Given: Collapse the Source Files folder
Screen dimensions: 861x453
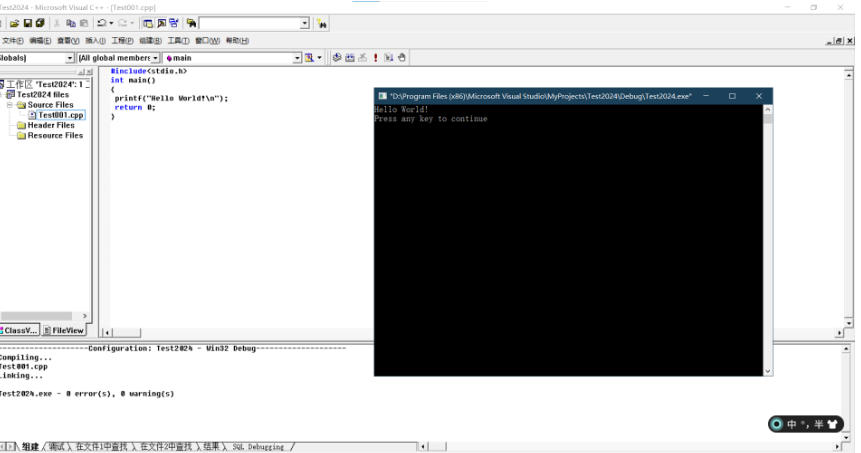Looking at the screenshot, I should coord(10,105).
